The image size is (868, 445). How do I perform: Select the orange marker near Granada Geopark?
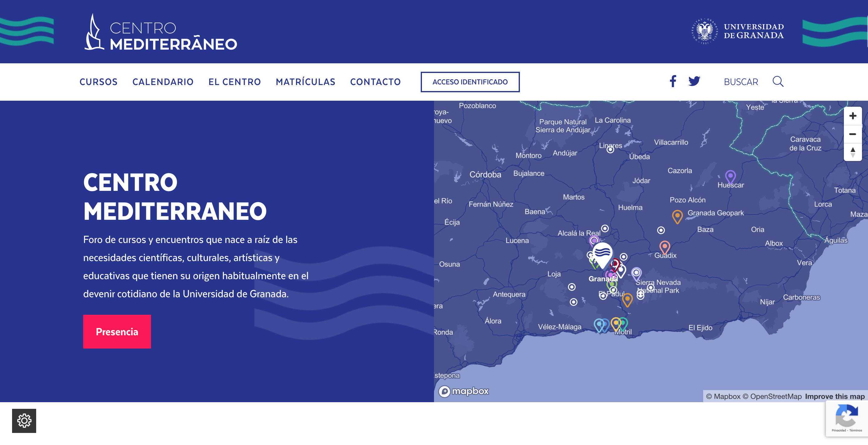click(677, 216)
